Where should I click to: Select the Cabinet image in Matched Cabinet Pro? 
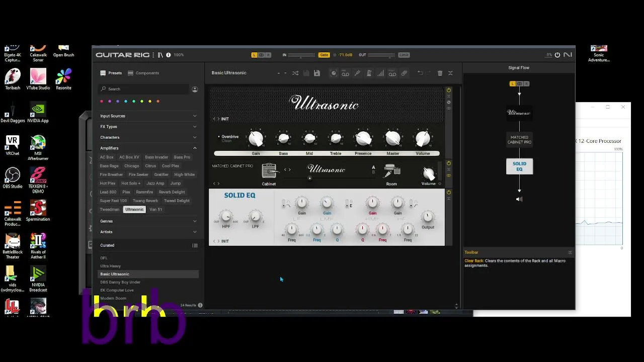click(269, 170)
